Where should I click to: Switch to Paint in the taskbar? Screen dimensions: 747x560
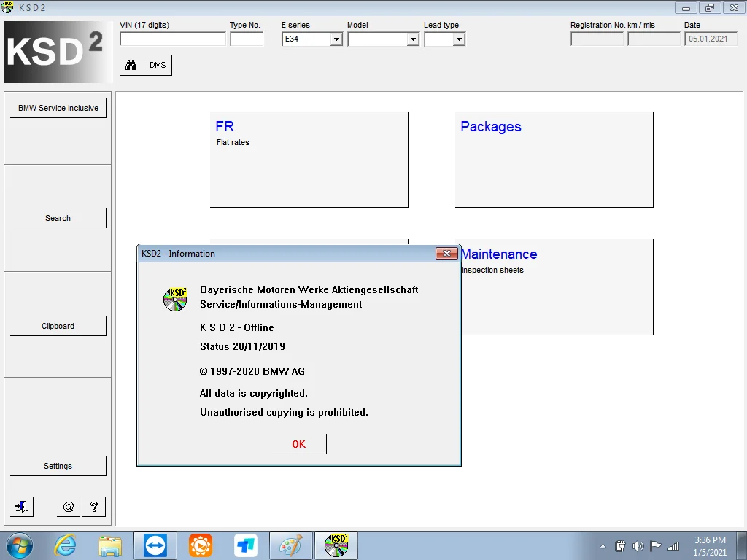(291, 545)
